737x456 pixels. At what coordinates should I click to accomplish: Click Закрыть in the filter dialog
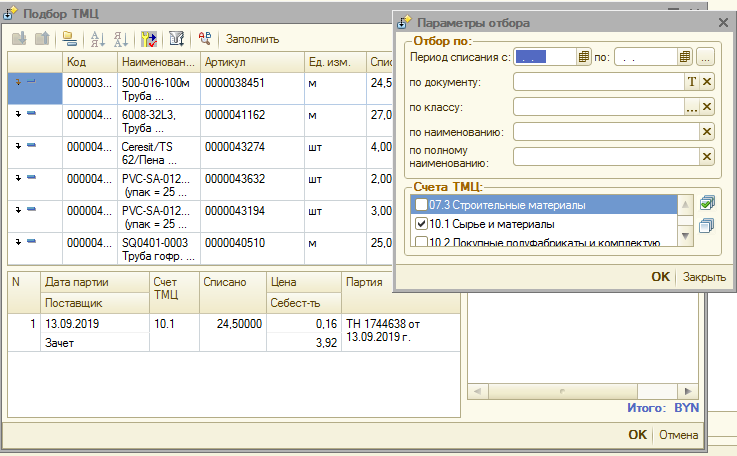pyautogui.click(x=704, y=277)
